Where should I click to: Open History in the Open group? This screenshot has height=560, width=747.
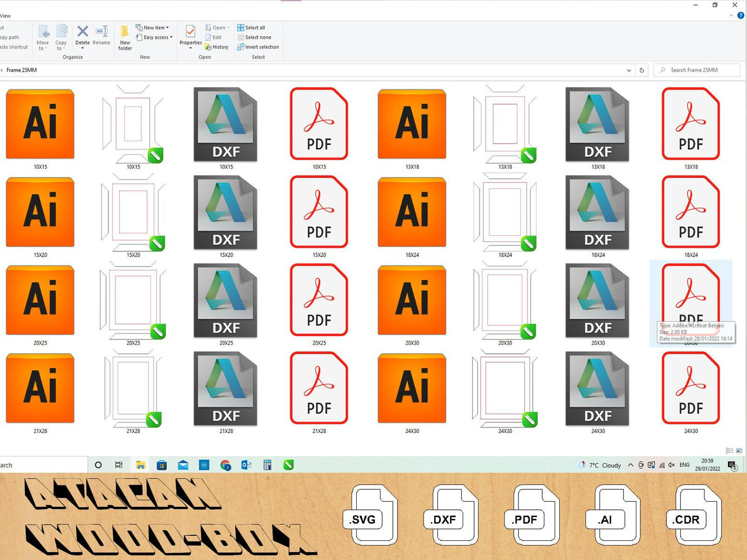217,47
